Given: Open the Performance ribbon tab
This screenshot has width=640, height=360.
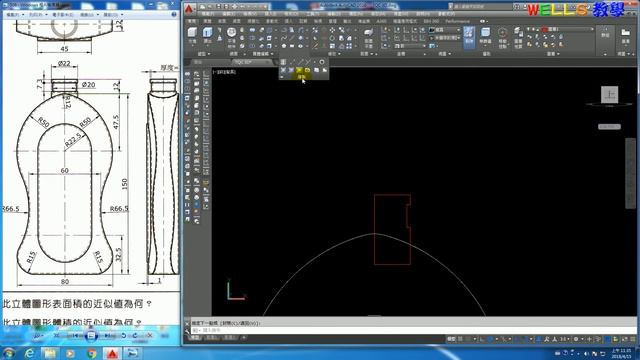Looking at the screenshot, I should pos(458,21).
